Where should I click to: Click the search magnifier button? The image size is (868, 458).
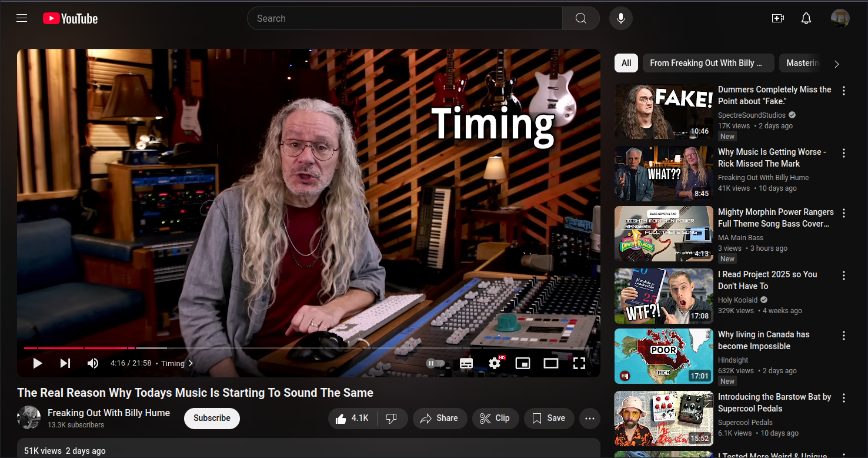580,18
